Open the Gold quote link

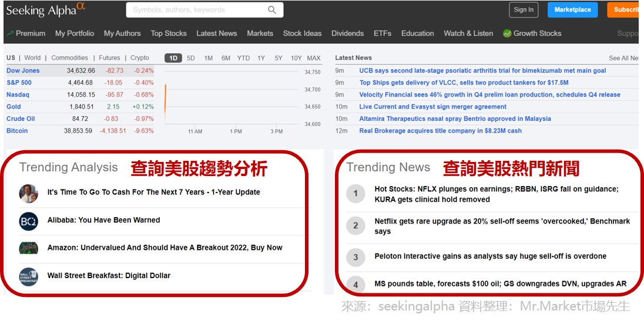pos(14,107)
